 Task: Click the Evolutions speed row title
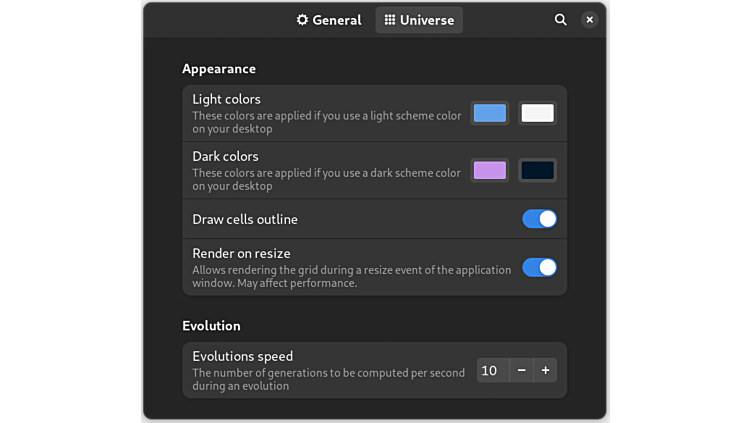pyautogui.click(x=242, y=356)
